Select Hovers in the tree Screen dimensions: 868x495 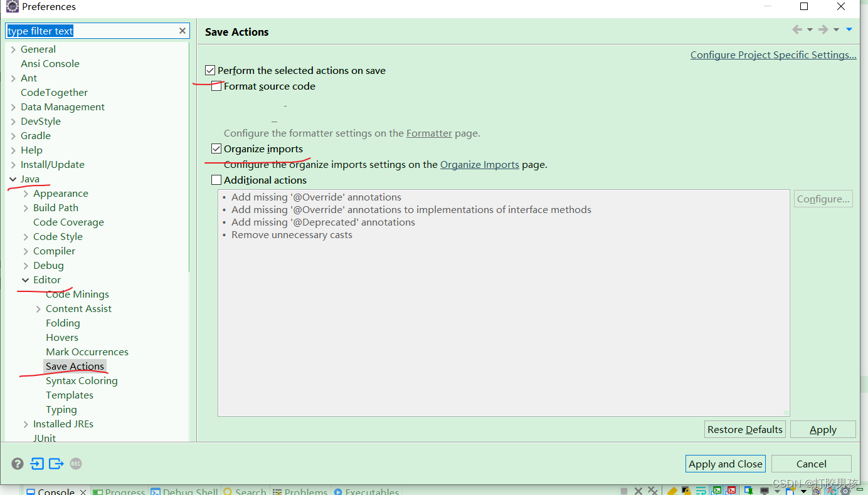[62, 338]
